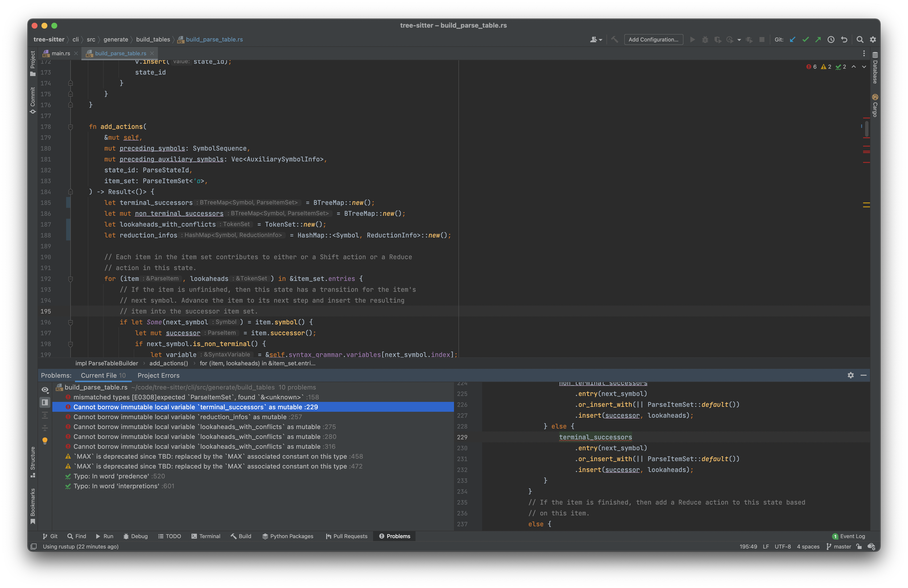The image size is (908, 588).
Task: Switch to the Project Errors tab
Action: [158, 375]
